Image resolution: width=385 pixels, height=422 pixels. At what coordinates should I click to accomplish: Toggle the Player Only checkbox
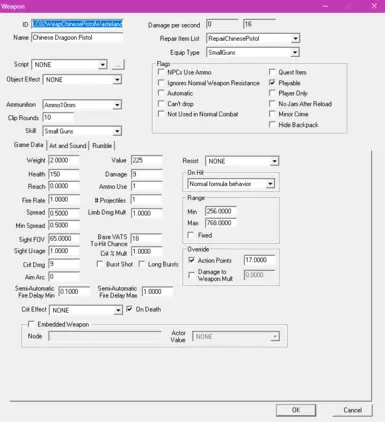(x=272, y=93)
